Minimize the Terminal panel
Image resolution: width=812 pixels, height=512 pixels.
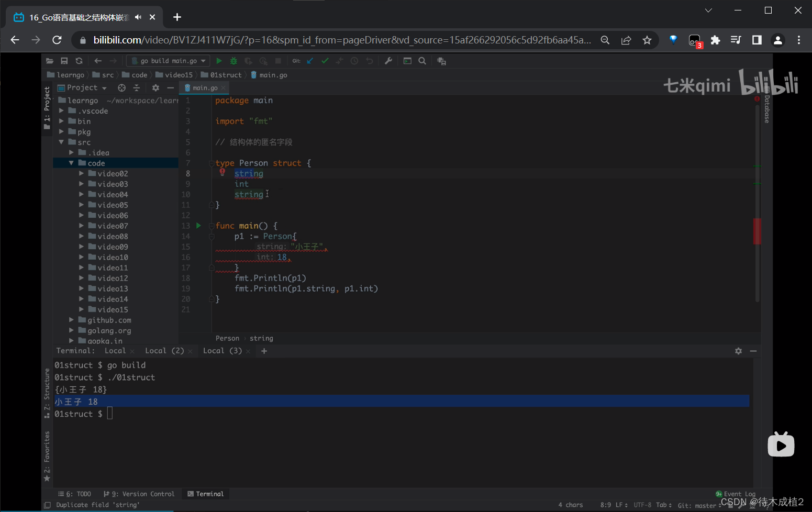click(753, 351)
